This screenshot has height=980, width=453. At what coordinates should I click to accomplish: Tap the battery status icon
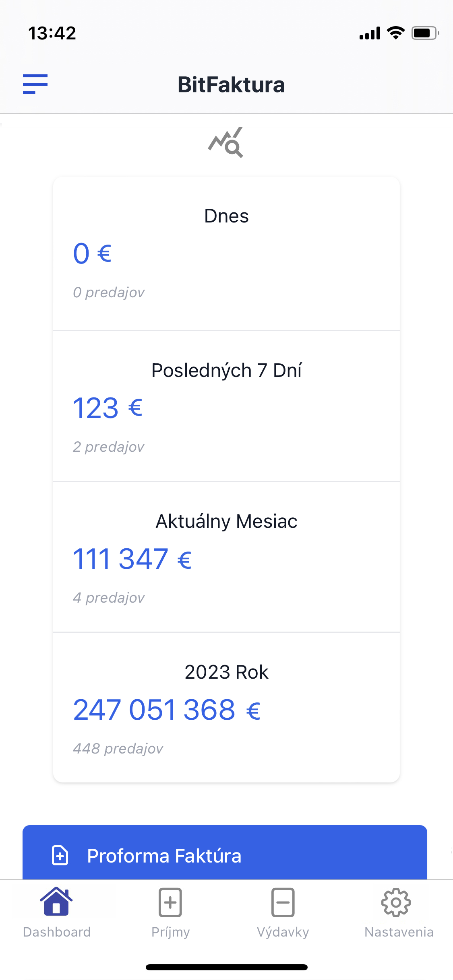[425, 33]
